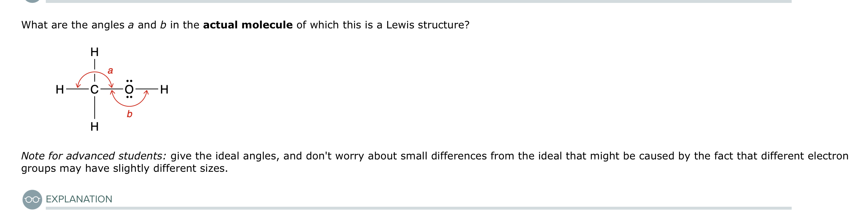Click the bold "actual molecule" text
This screenshot has width=868, height=214.
(x=248, y=25)
